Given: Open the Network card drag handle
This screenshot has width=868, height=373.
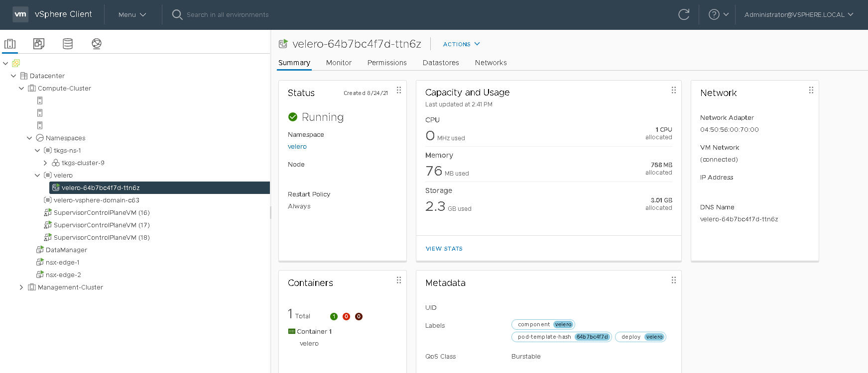Looking at the screenshot, I should coord(811,90).
